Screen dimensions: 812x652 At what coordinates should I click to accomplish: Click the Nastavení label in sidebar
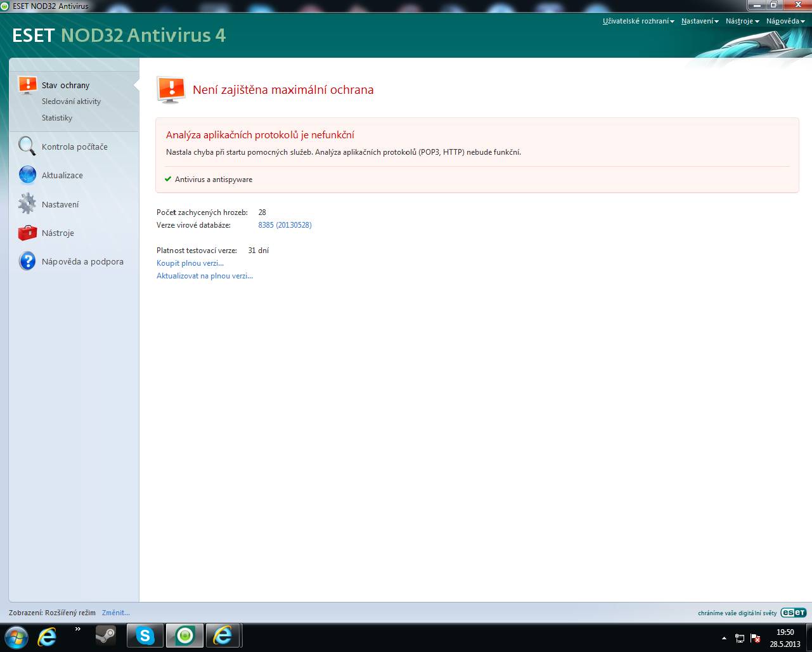[x=60, y=204]
